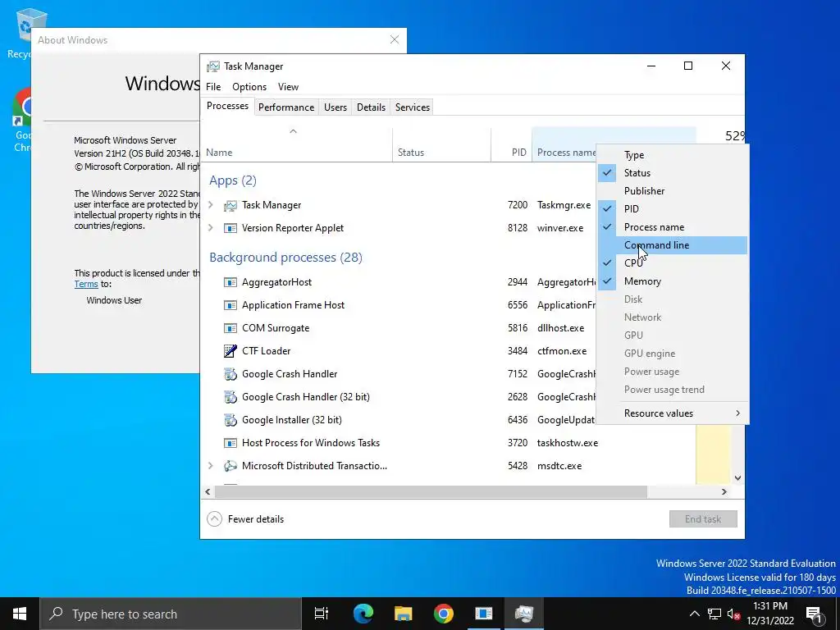The image size is (840, 630).
Task: Open the View menu
Action: (x=288, y=87)
